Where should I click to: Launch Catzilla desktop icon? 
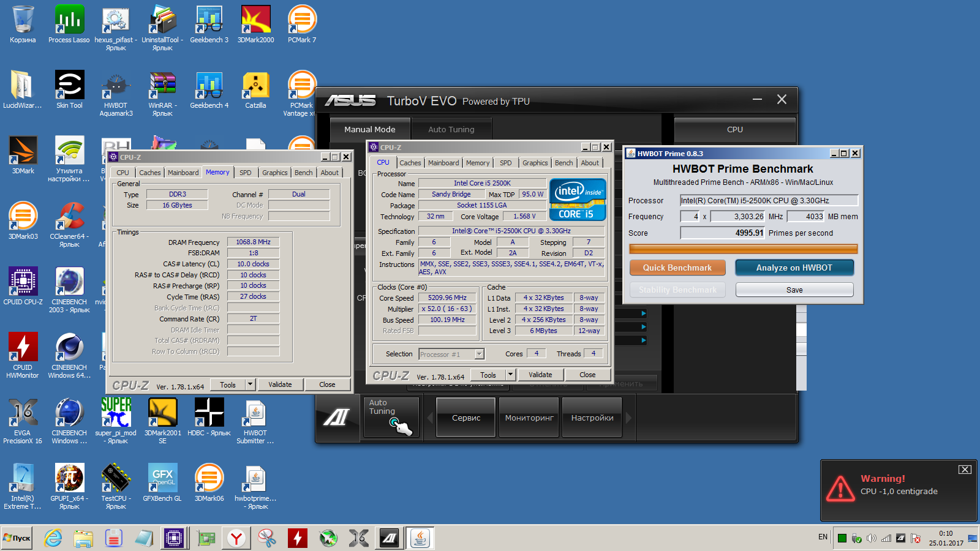(x=255, y=90)
